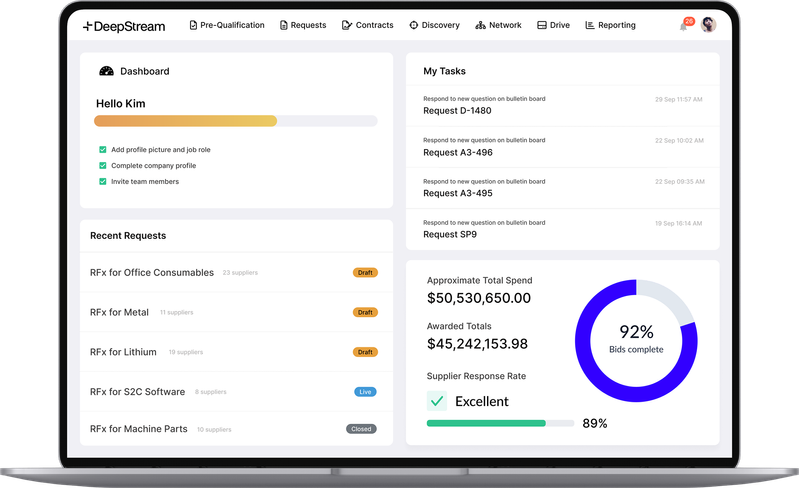Toggle Invite team members checkbox
The image size is (799, 488).
click(x=102, y=181)
